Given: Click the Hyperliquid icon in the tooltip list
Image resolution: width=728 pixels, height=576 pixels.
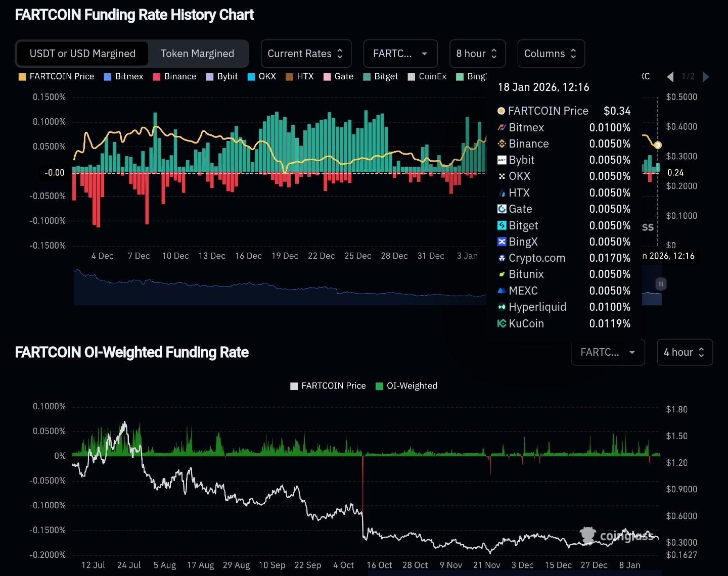Looking at the screenshot, I should (501, 307).
